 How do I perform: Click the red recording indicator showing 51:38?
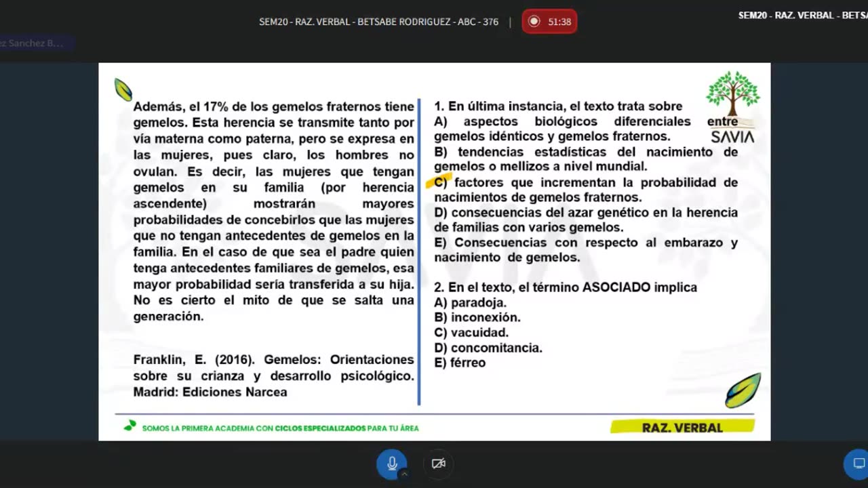coord(549,22)
